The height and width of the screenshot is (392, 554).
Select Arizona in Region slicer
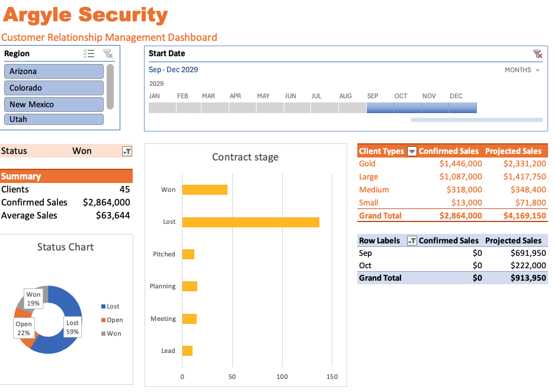[x=54, y=71]
